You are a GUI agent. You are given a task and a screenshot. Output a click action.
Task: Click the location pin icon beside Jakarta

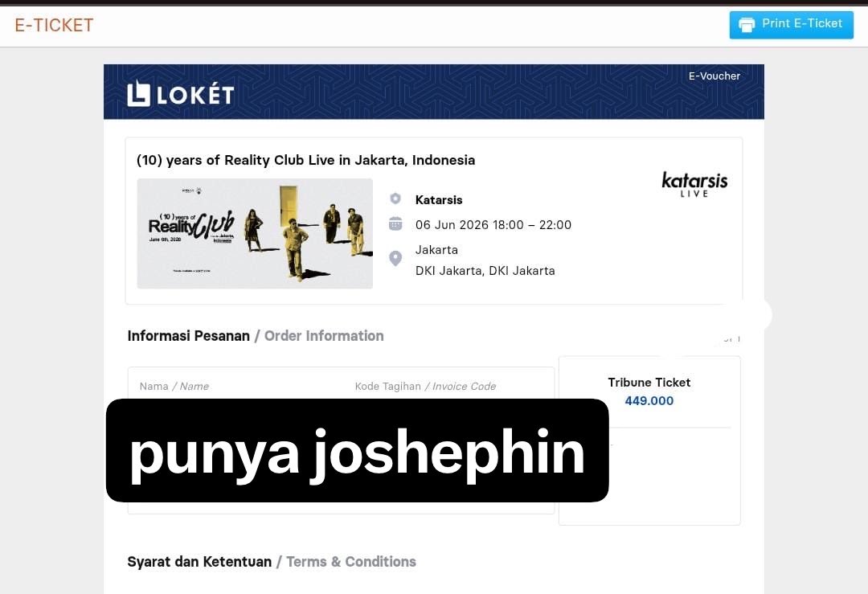[395, 259]
